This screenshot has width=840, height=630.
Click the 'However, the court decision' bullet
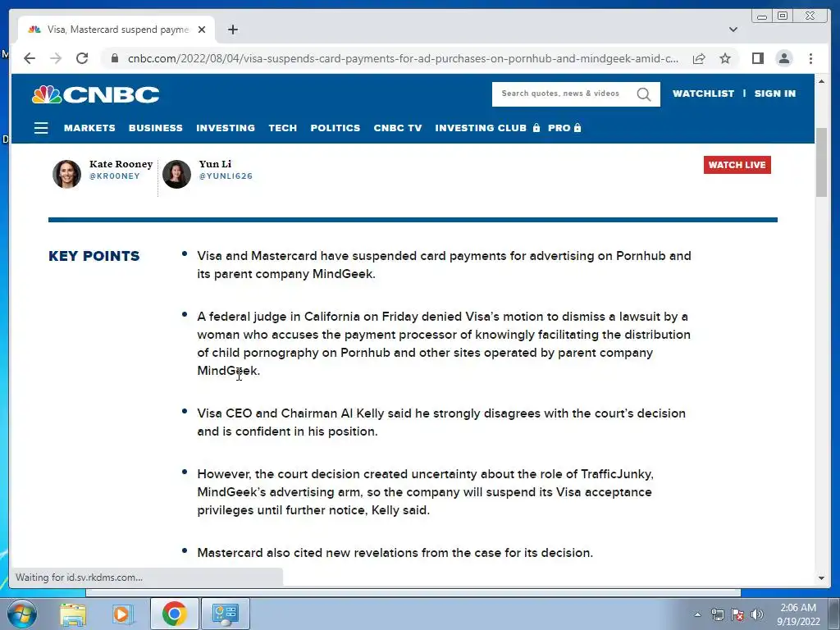426,492
